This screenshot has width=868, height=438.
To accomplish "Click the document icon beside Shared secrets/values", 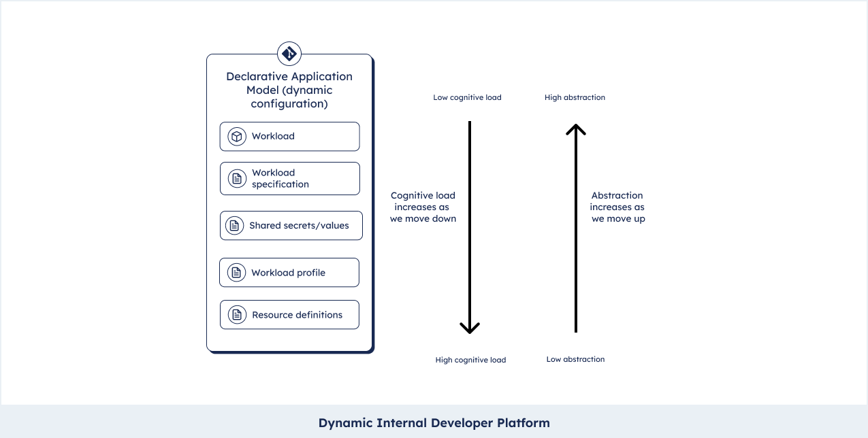I will pyautogui.click(x=235, y=226).
